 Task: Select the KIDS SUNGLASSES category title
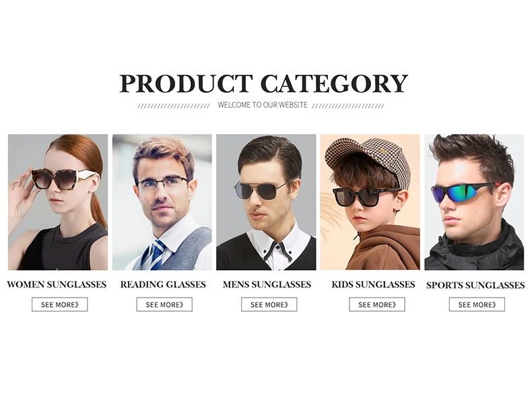coord(373,284)
